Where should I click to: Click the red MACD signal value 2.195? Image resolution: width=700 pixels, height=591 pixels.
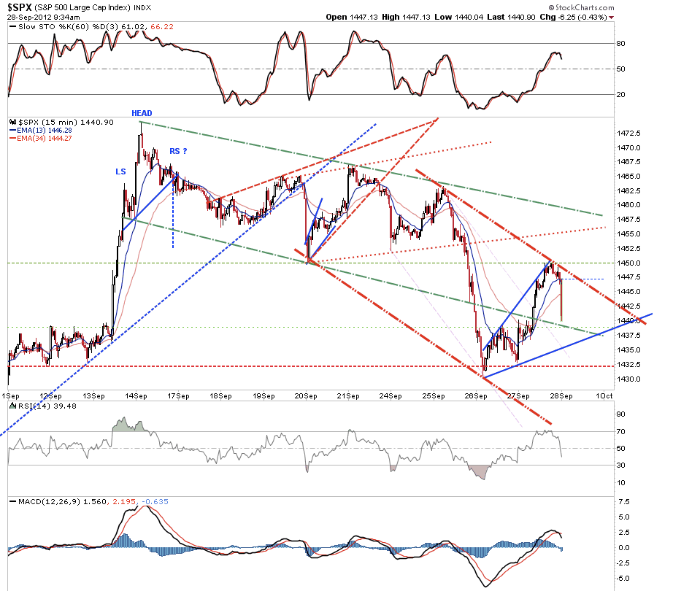pyautogui.click(x=124, y=502)
